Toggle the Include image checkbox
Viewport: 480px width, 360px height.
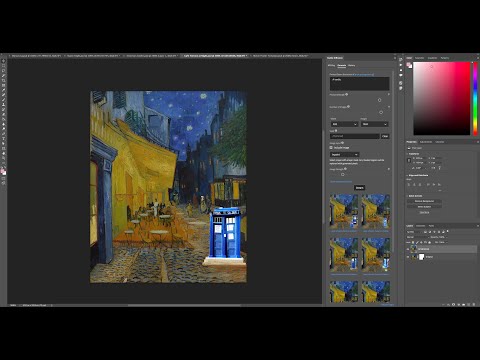pyautogui.click(x=331, y=147)
